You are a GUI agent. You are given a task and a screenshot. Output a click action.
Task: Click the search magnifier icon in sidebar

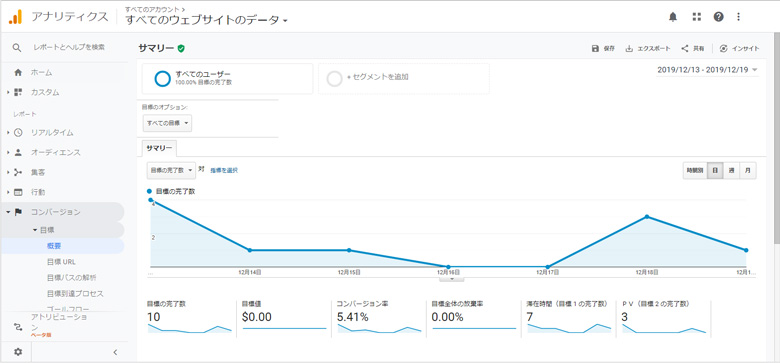(x=17, y=47)
